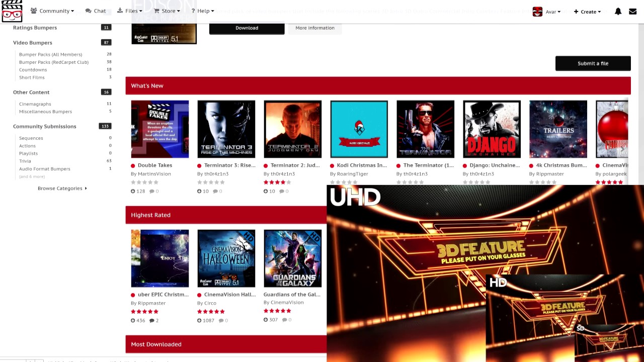Open the CinemaVision Halloween thumbnail
This screenshot has width=644, height=362.
226,258
